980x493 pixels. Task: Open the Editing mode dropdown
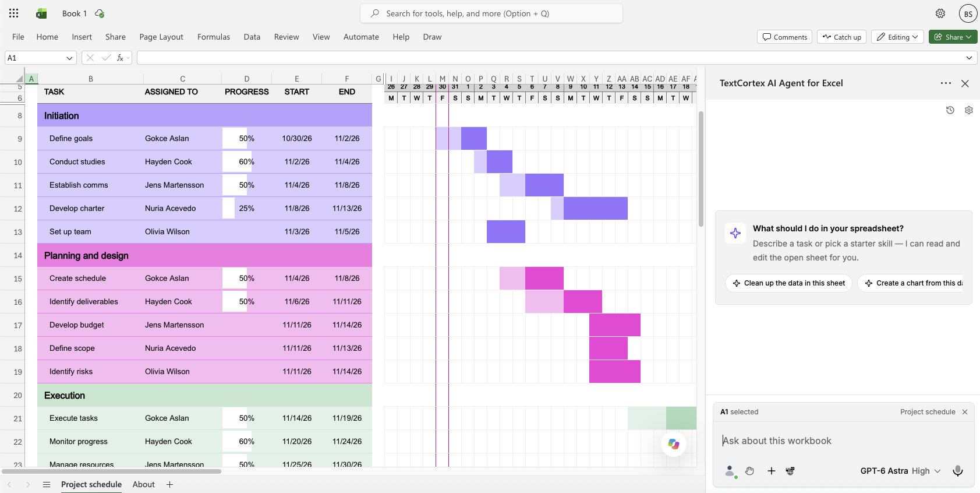(897, 37)
